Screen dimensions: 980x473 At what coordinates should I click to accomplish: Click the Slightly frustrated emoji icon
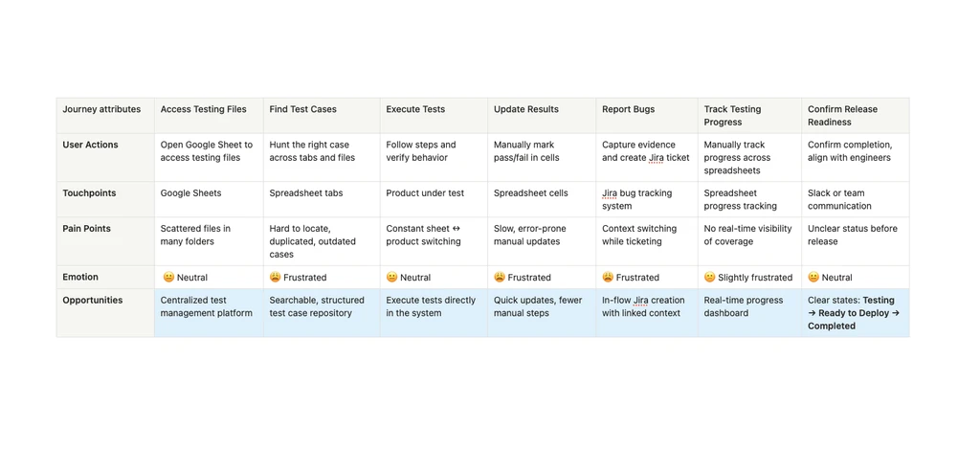point(710,277)
